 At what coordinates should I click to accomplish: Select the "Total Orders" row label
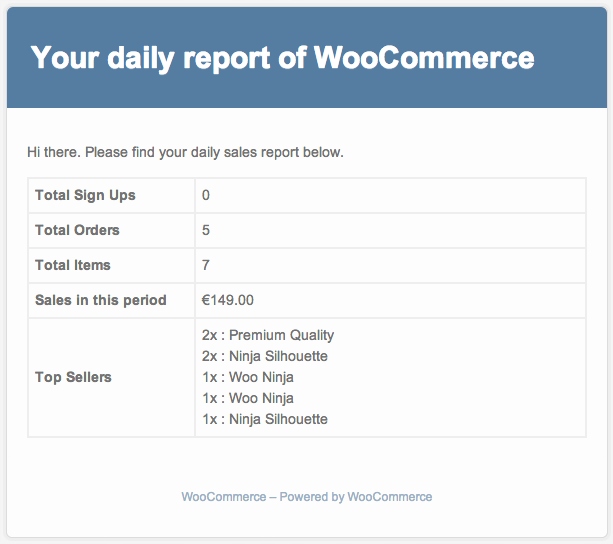[x=77, y=230]
